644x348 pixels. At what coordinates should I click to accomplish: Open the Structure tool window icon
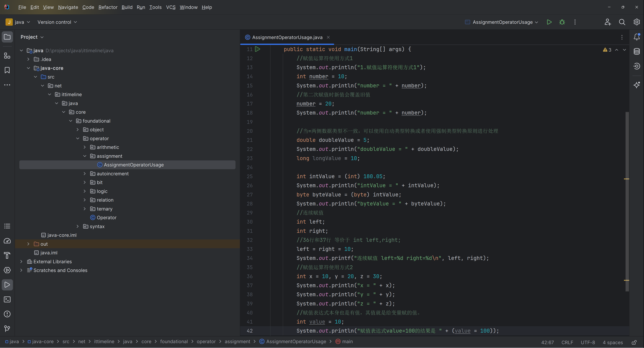click(x=7, y=55)
